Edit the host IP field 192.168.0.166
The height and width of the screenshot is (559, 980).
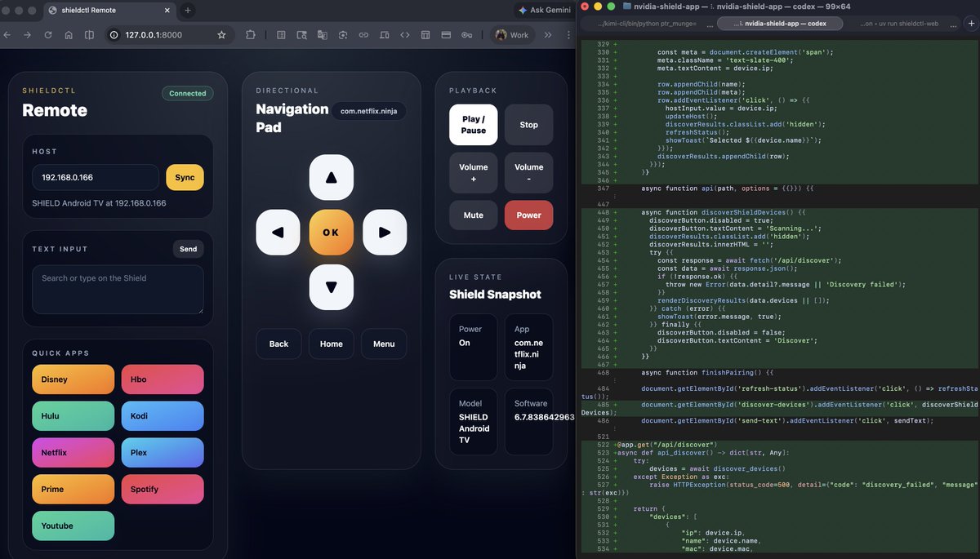pyautogui.click(x=96, y=177)
